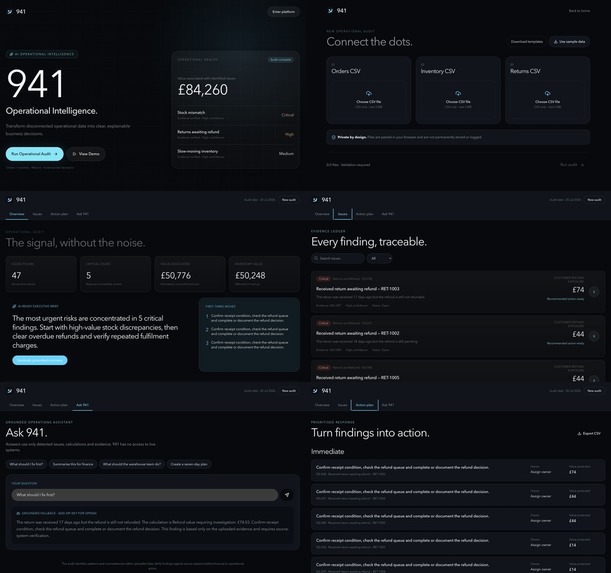
Task: Open 'Received return awaiting refund – RET-1003' title
Action: point(357,289)
